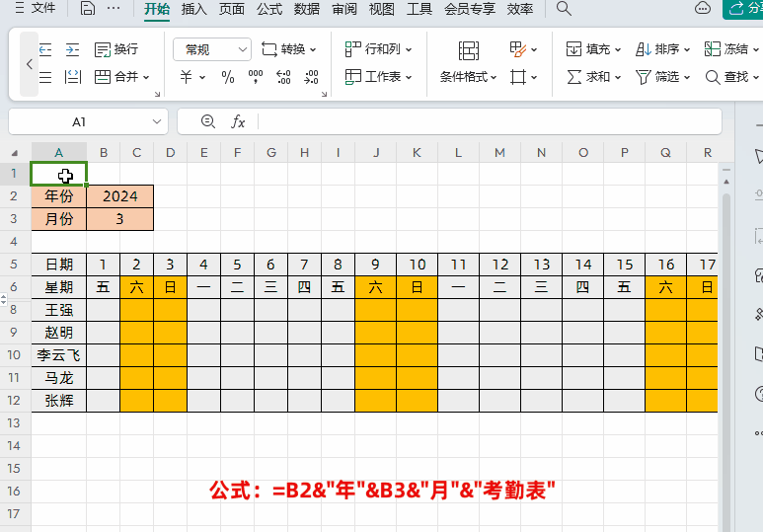Click the 年份 label cell
Viewport: 763px width, 532px height.
coord(59,196)
